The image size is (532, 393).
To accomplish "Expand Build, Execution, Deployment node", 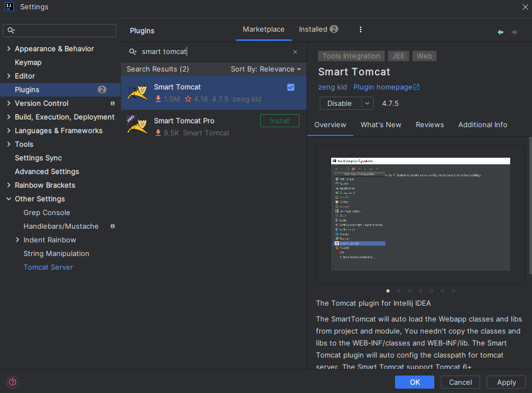I will pos(9,117).
